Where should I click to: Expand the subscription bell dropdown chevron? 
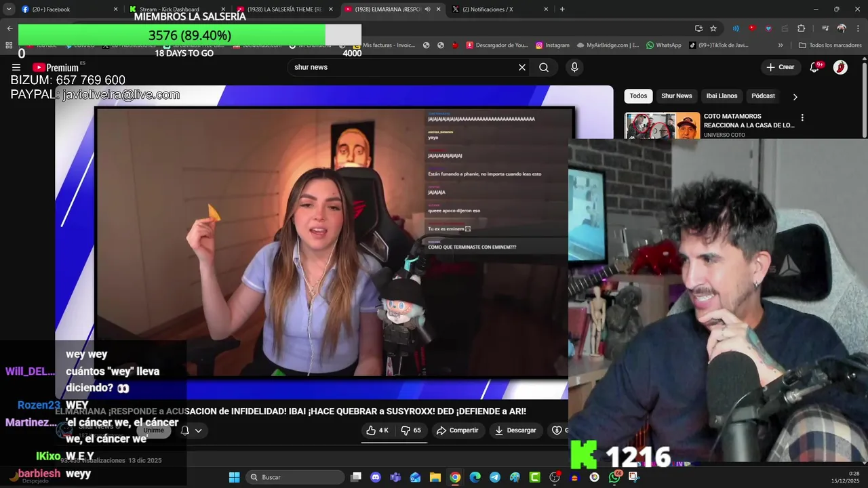coord(198,430)
